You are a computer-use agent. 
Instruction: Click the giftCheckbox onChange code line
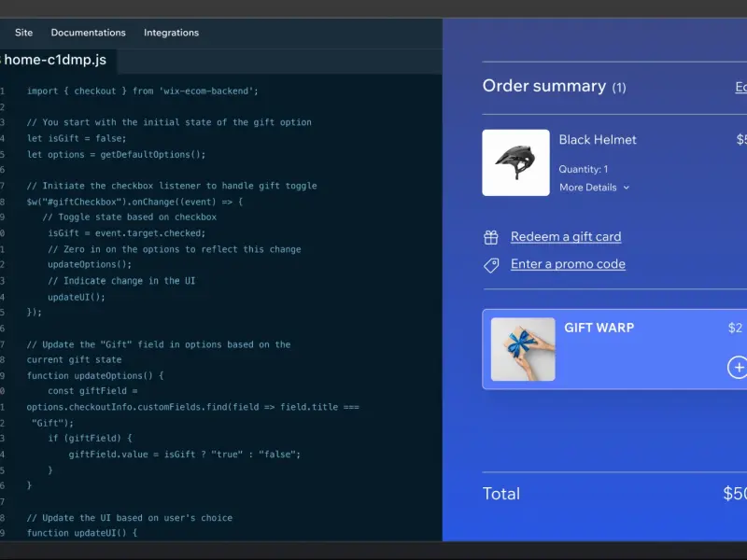tap(134, 202)
